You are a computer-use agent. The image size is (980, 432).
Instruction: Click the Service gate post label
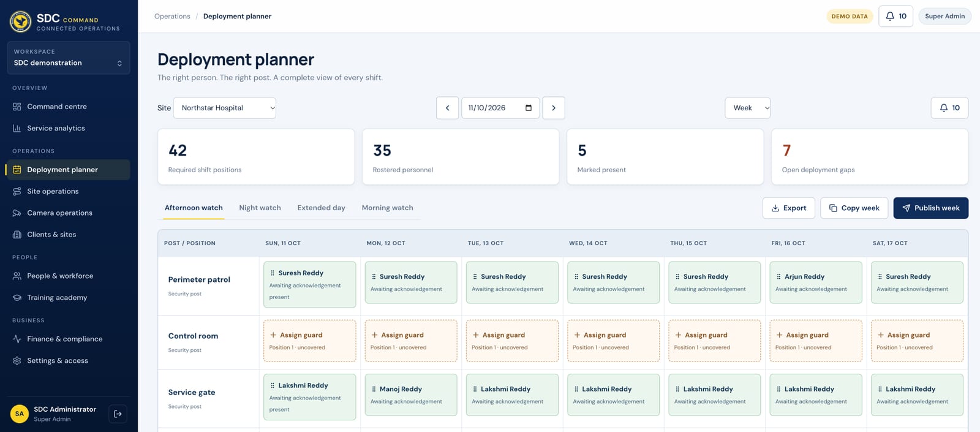pos(192,392)
